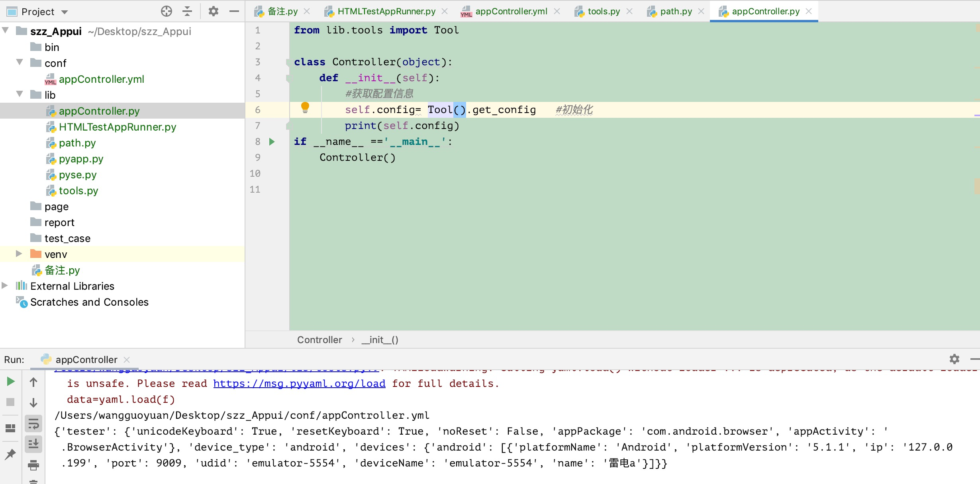Screen dimensions: 980x484
Task: Toggle scroll to end in Run console
Action: tap(33, 444)
